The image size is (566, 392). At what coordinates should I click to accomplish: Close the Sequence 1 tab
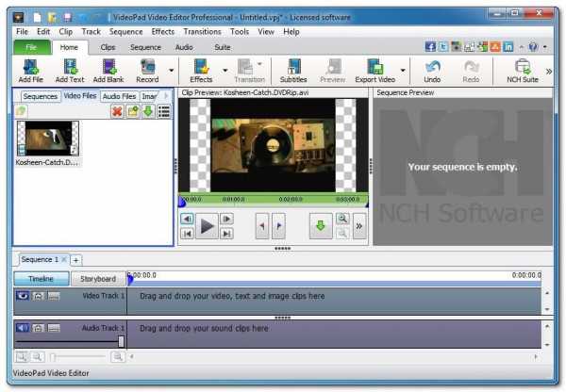tap(64, 259)
